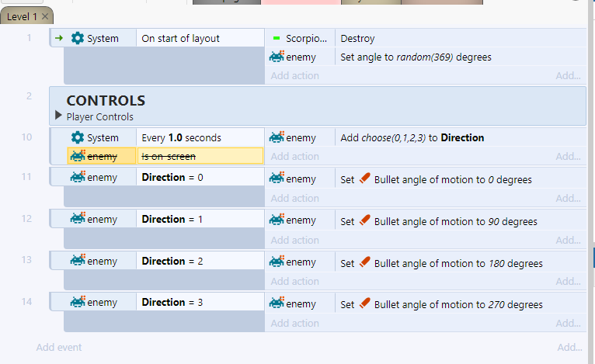The image size is (595, 364).
Task: Select event number 14 in margin
Action: [x=26, y=302]
